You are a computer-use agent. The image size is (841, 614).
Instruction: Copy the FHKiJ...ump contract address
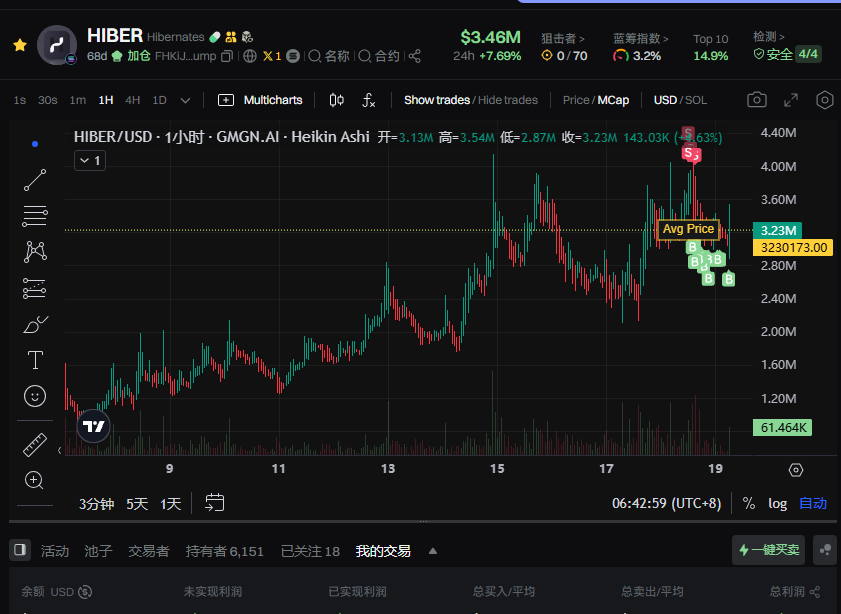point(227,56)
